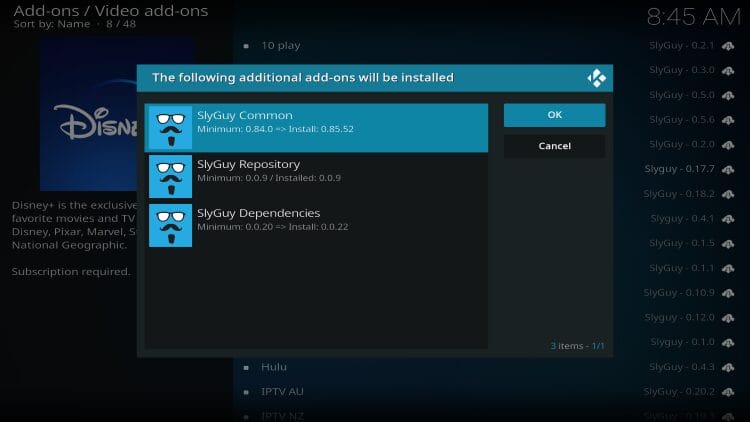
Task: Open the Hulu add-on entry
Action: click(x=274, y=367)
